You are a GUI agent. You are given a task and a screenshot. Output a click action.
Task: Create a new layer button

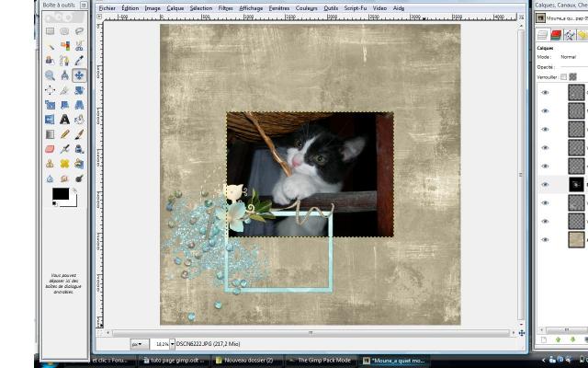point(544,339)
